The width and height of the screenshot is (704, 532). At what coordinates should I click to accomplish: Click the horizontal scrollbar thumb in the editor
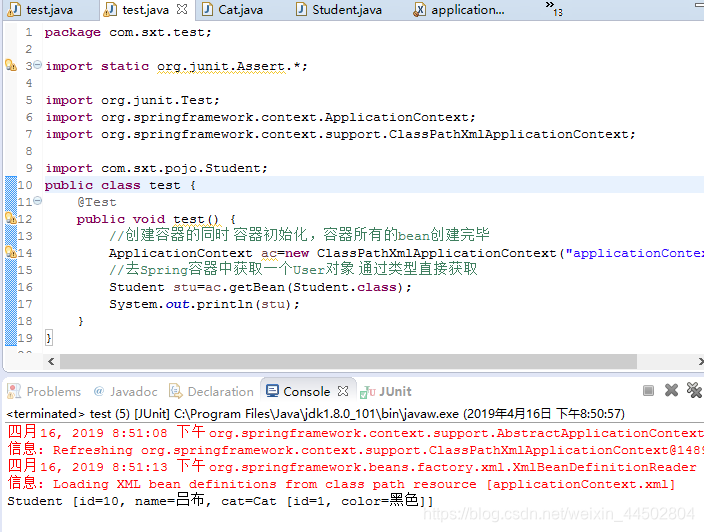coord(348,361)
